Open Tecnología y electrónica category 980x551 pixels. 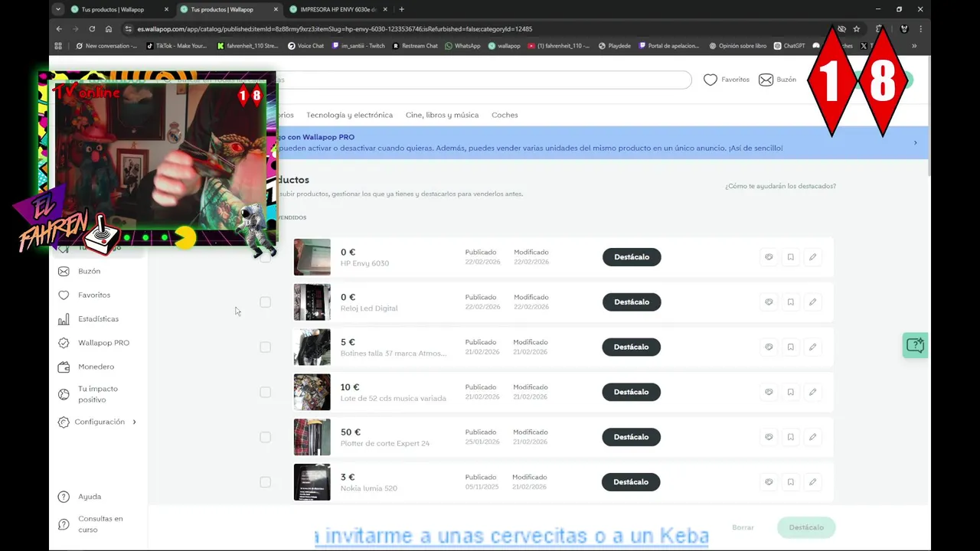(349, 115)
